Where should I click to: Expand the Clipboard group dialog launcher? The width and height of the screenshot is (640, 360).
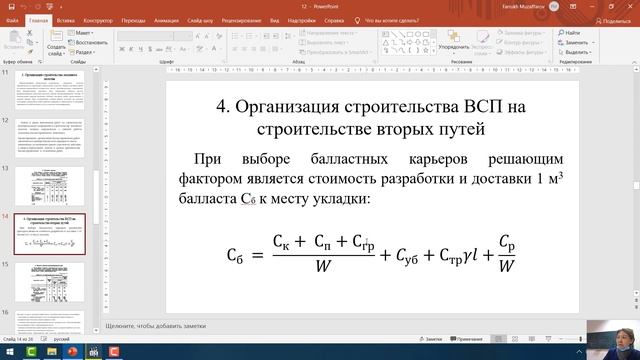tap(40, 62)
